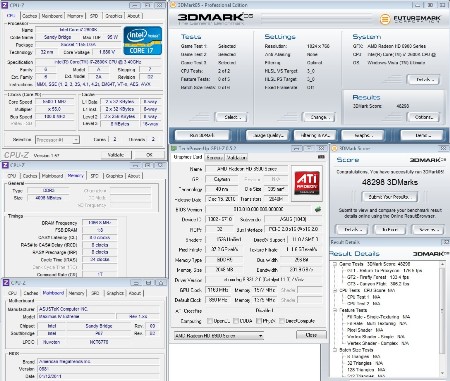The height and width of the screenshot is (381, 450).
Task: Click Details button in the System section
Action: coord(423,80)
